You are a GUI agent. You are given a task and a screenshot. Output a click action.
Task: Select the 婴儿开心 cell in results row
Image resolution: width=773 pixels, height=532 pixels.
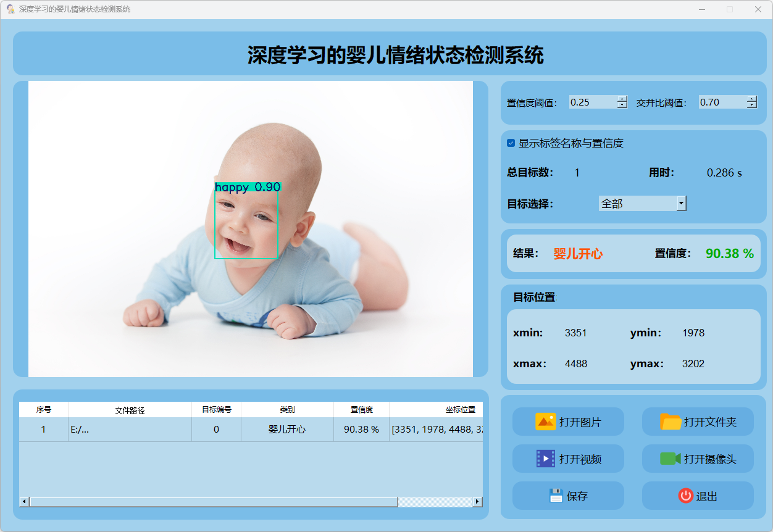click(287, 430)
